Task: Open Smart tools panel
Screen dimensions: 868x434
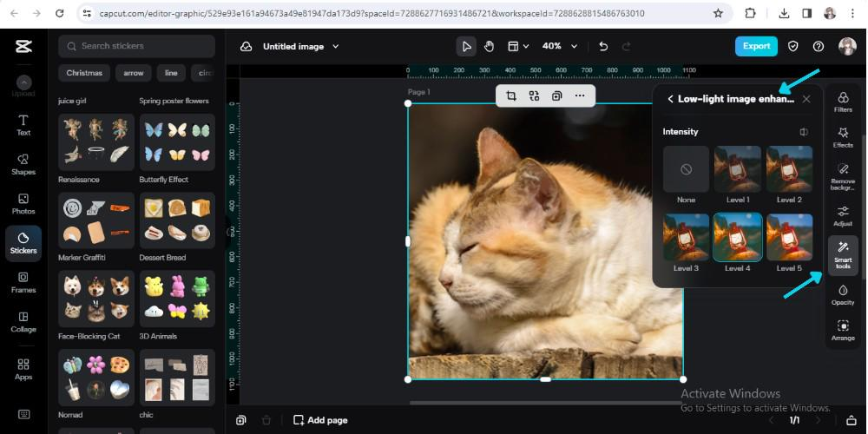Action: coord(843,255)
